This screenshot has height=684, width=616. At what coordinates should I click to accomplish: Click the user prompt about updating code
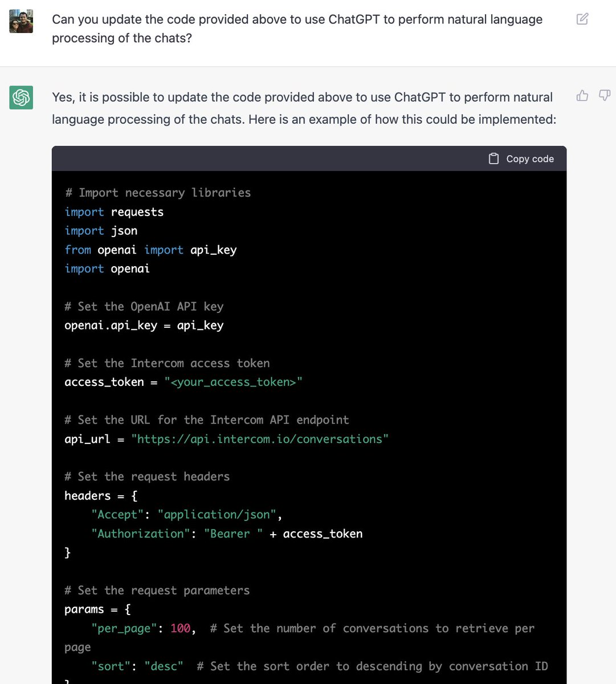297,28
